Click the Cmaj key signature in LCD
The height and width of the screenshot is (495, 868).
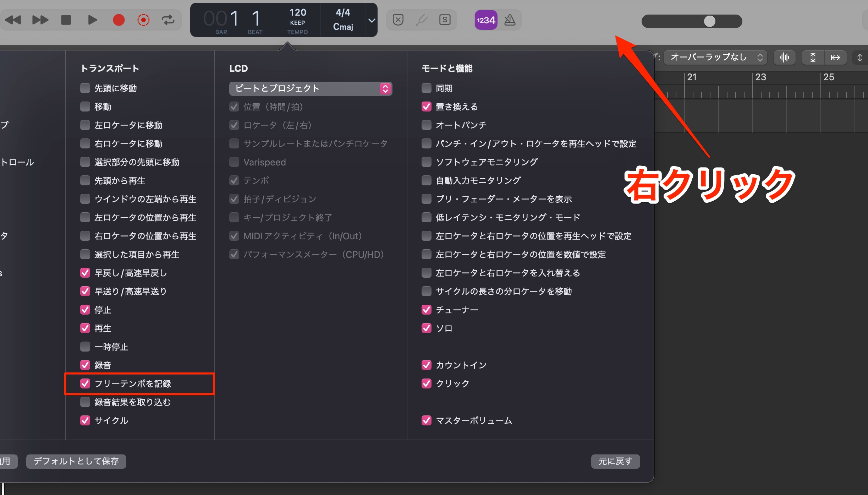click(343, 27)
